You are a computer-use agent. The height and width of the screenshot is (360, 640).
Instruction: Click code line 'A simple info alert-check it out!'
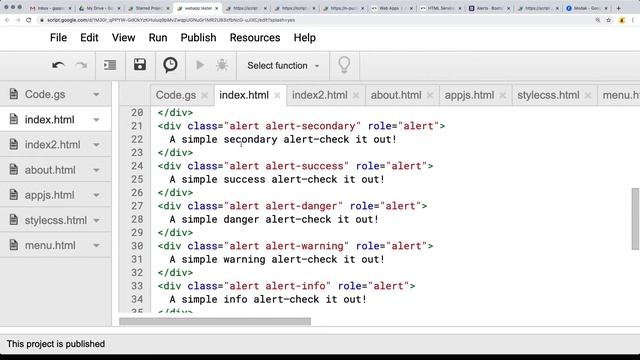[x=268, y=299]
